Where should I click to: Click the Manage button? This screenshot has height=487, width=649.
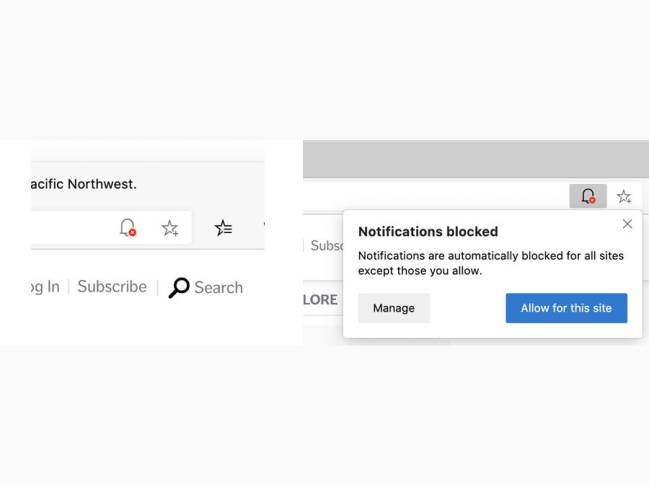394,308
